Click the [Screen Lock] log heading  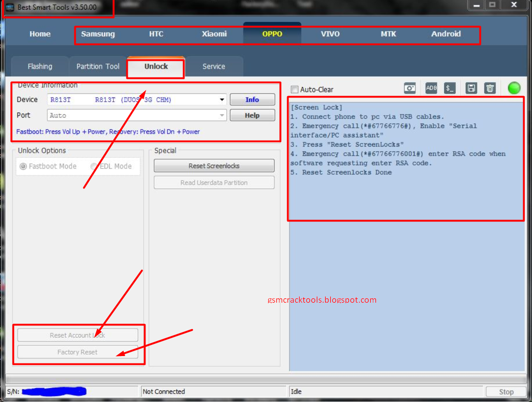click(316, 107)
